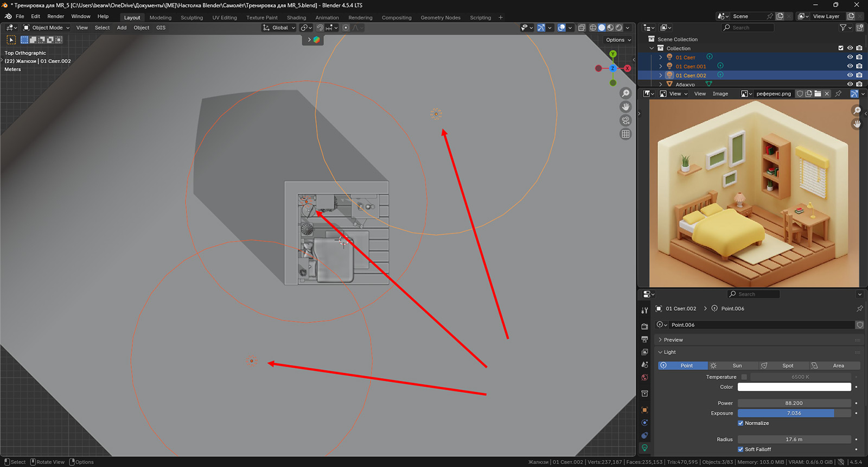
Task: Uncheck the Soft Falloff option
Action: point(741,449)
